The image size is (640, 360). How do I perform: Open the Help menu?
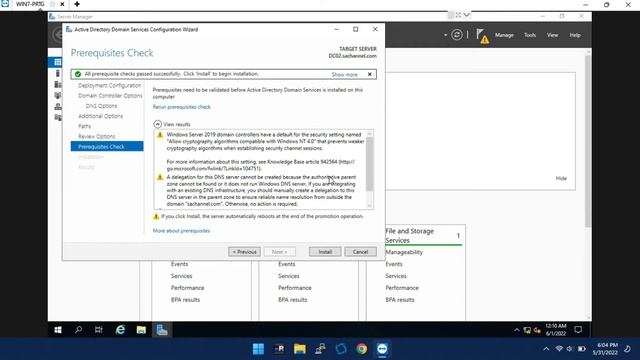(x=575, y=35)
